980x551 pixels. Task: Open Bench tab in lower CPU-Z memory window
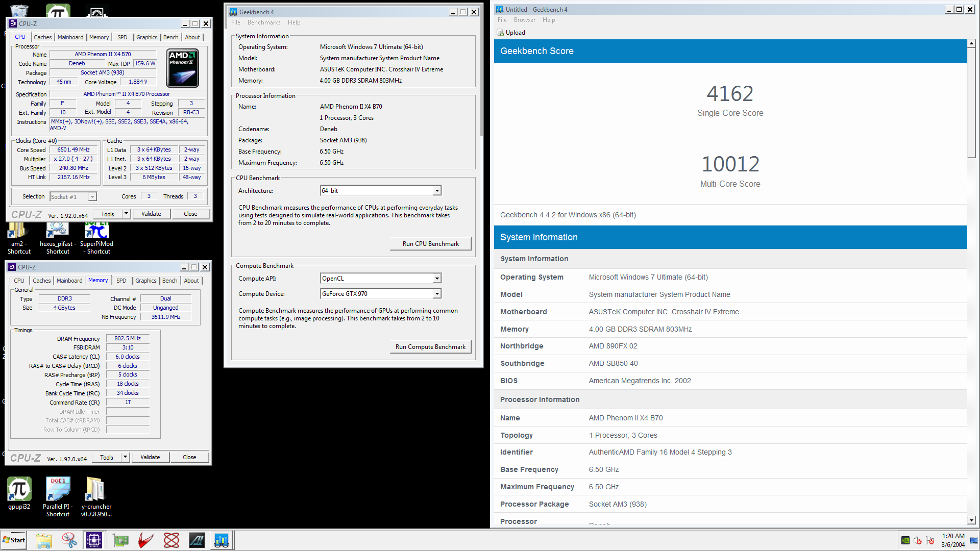170,281
